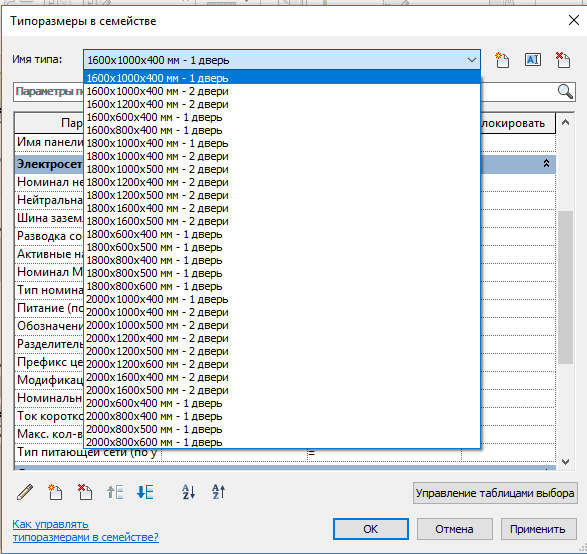Choose 1600x600x400 мм - 1 дверь

(x=282, y=118)
